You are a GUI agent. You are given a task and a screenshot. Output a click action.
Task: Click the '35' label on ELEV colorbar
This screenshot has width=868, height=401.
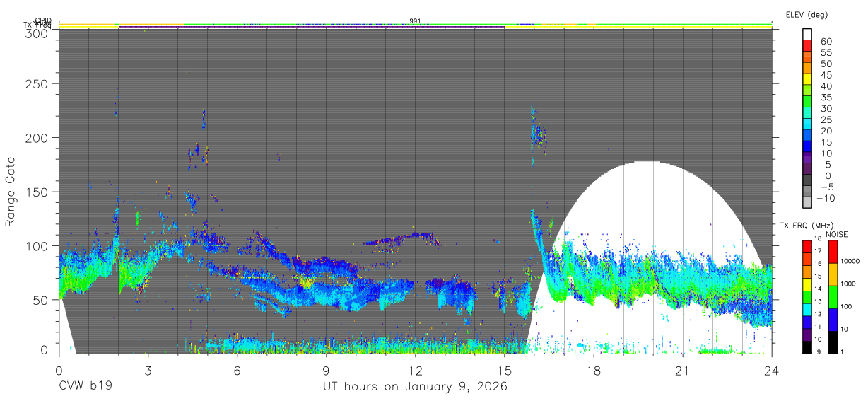pyautogui.click(x=826, y=98)
